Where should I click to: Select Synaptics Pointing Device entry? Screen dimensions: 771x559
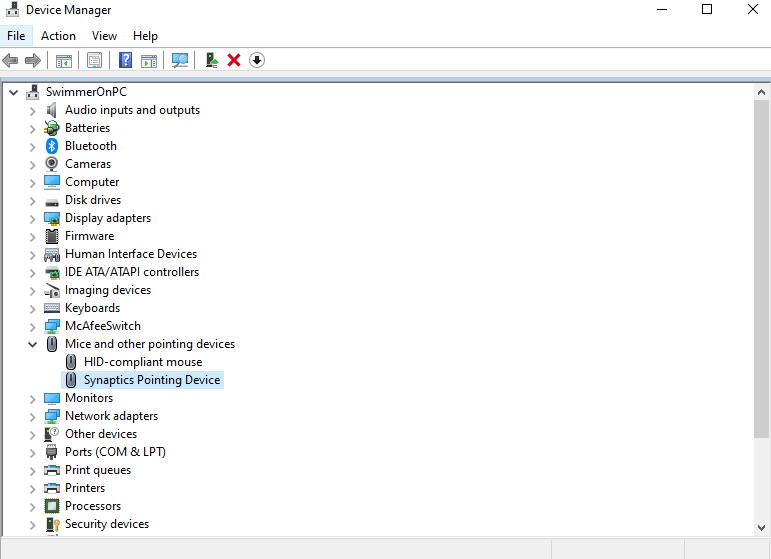click(x=152, y=380)
